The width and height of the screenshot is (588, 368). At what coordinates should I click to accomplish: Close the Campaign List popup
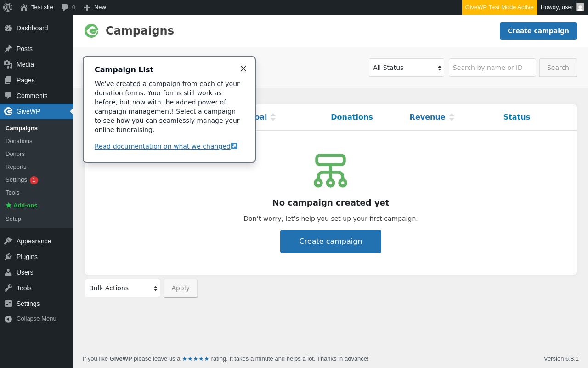click(243, 69)
